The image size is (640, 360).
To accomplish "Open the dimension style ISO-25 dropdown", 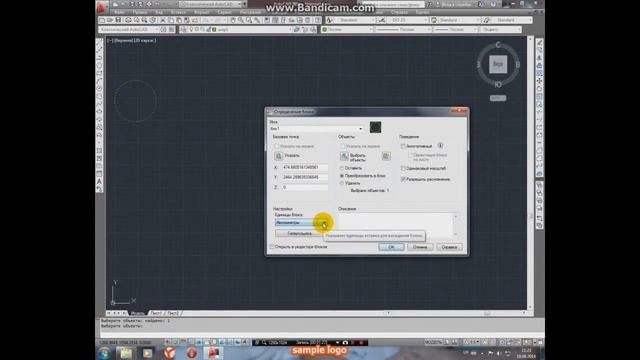I will click(425, 20).
